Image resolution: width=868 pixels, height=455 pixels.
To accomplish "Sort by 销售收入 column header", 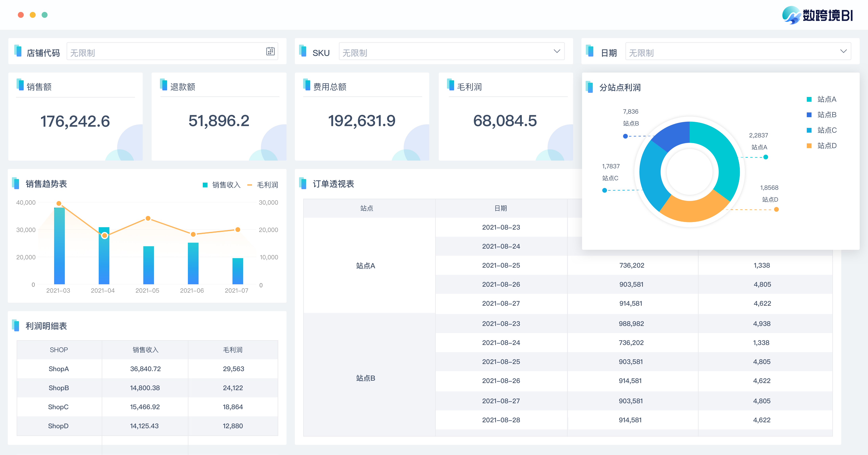I will pyautogui.click(x=145, y=350).
